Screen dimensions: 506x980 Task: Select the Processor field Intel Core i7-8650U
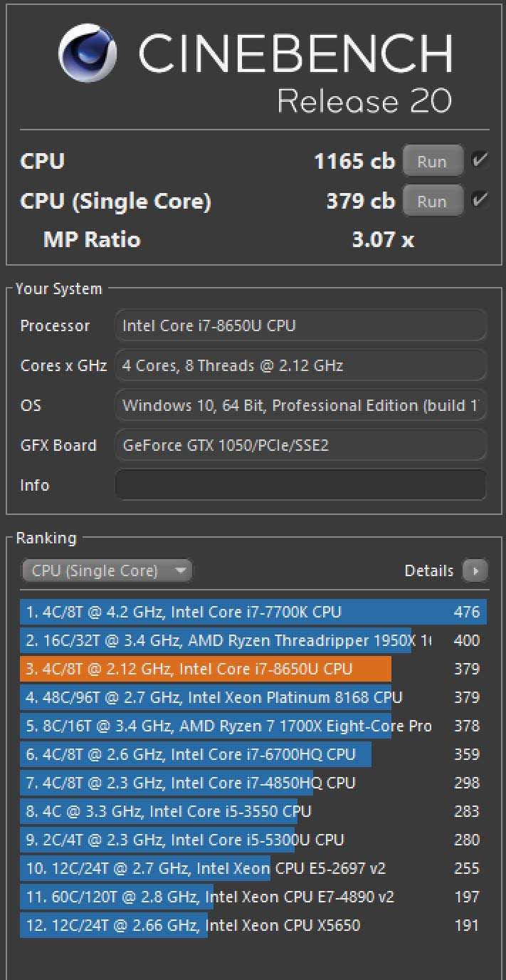301,325
